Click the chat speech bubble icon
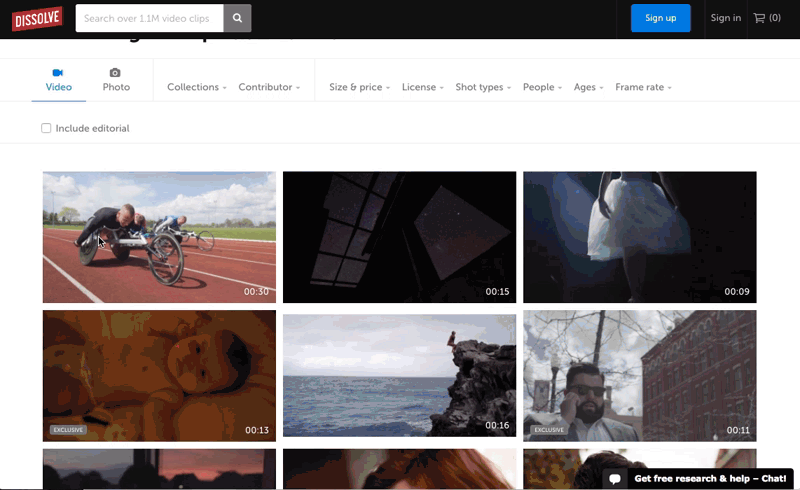 [x=615, y=478]
